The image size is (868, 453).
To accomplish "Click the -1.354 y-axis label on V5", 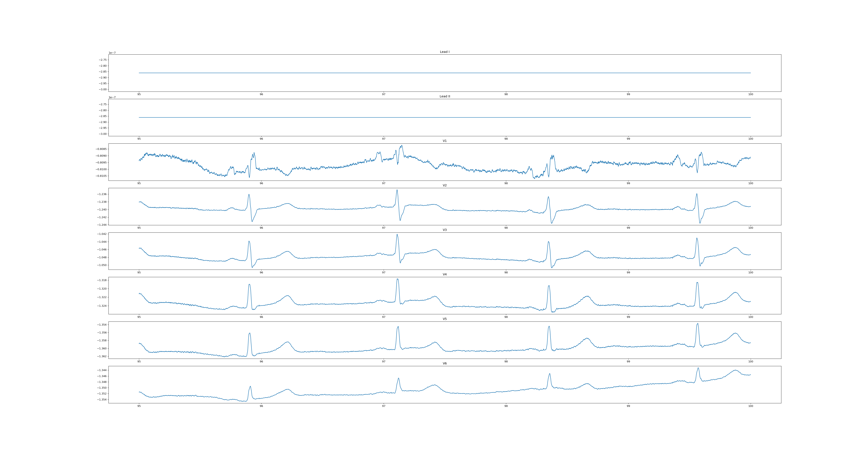I will (102, 325).
